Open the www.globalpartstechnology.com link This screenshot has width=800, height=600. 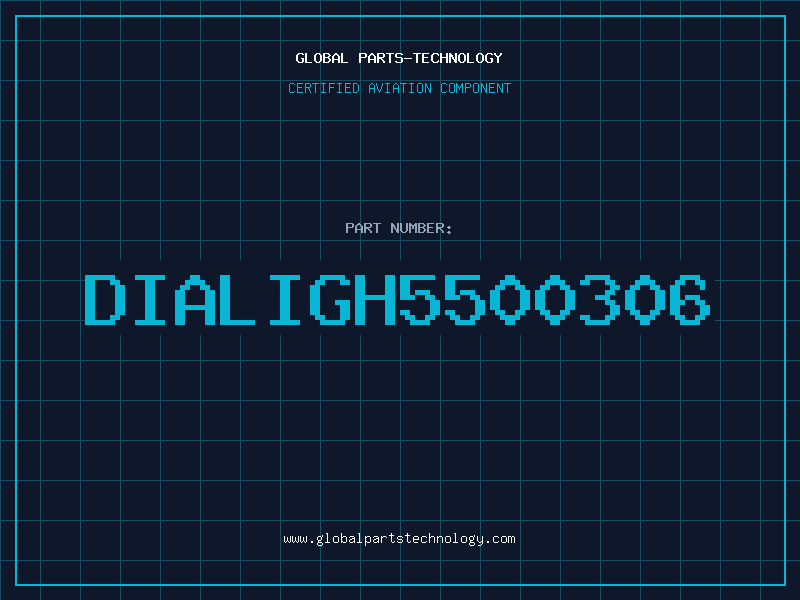coord(399,539)
